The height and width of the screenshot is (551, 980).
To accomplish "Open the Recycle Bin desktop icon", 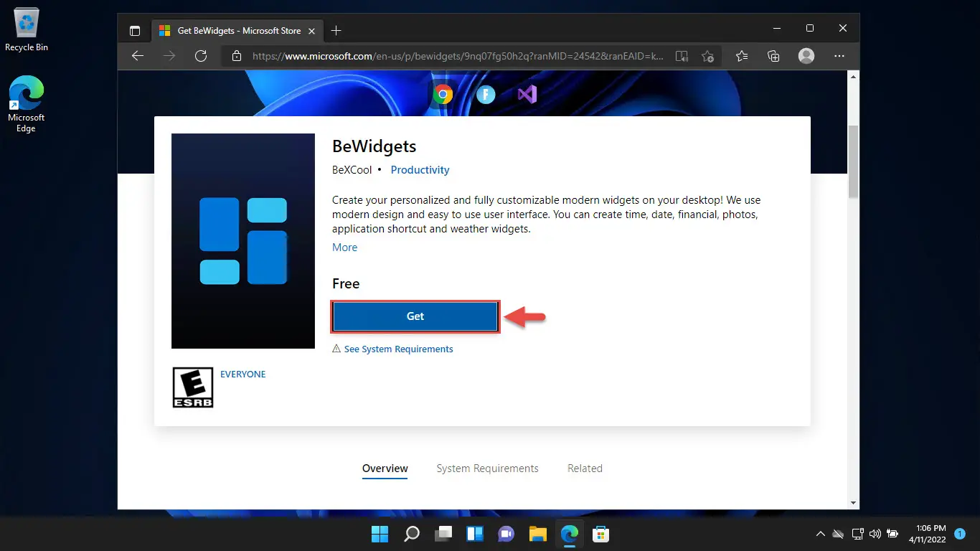I will (x=27, y=30).
